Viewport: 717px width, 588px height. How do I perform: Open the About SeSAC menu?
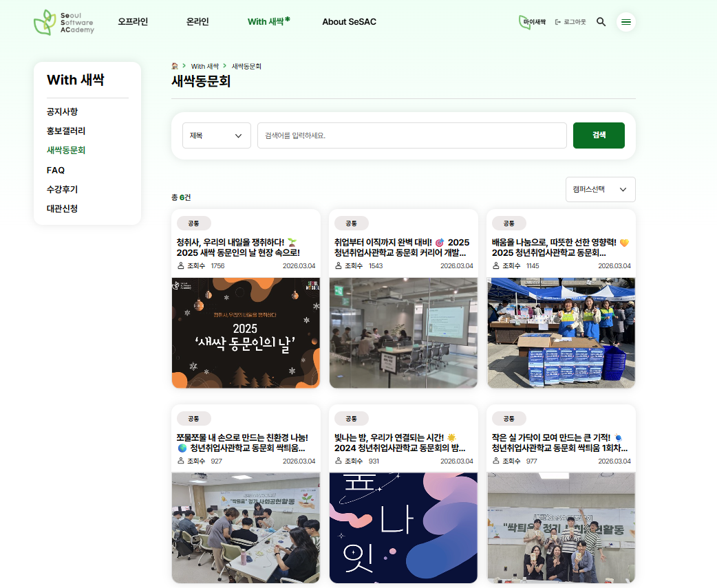coord(349,21)
